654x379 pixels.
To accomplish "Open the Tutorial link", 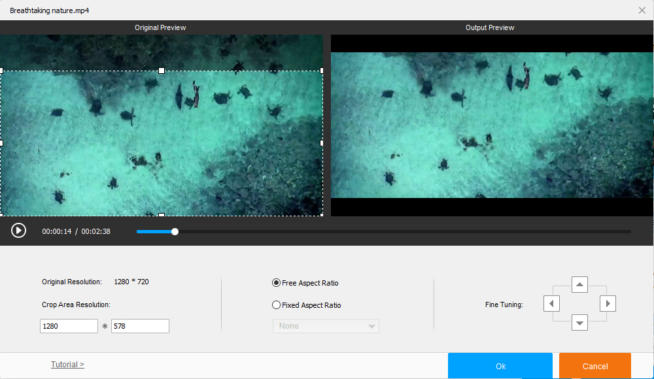I will [x=68, y=364].
